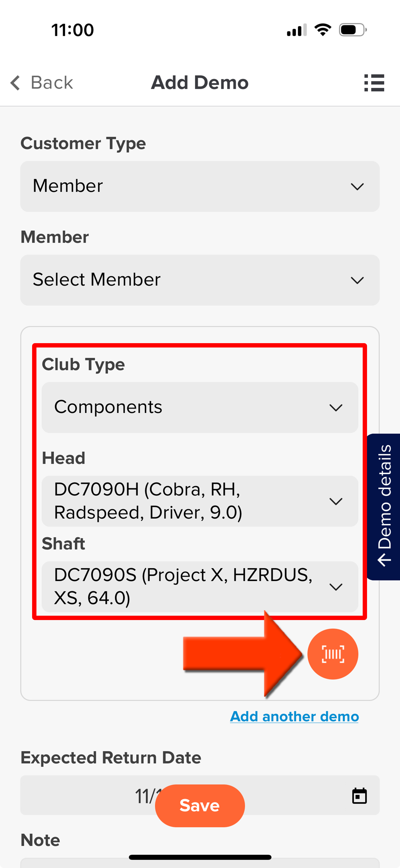
Task: Open the Select Member dropdown
Action: tap(200, 280)
